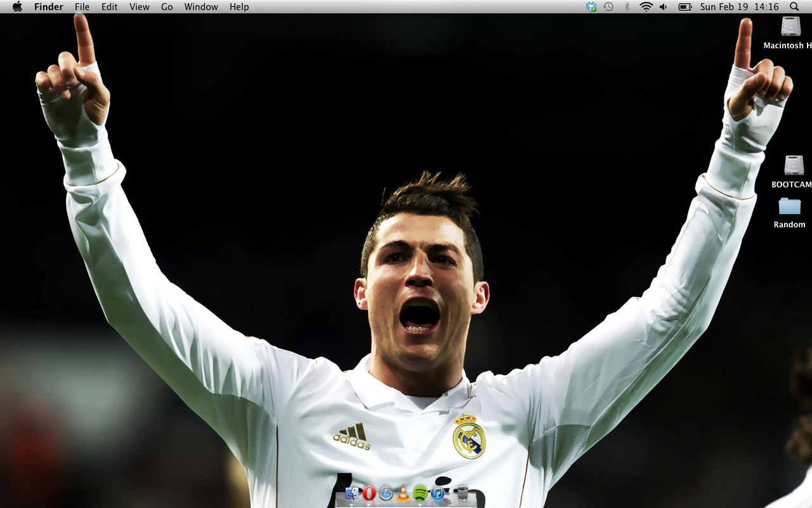Select the Macintosh HD drive icon
The width and height of the screenshot is (812, 508).
click(791, 27)
